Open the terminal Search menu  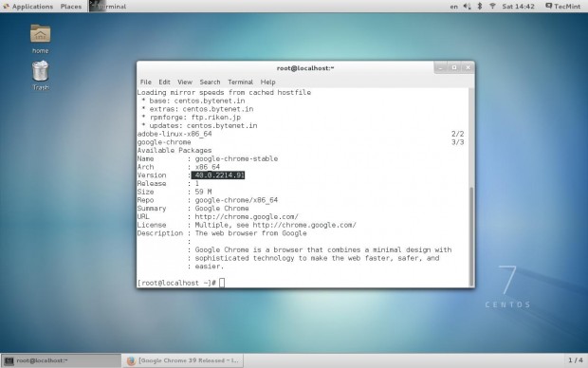click(x=210, y=82)
